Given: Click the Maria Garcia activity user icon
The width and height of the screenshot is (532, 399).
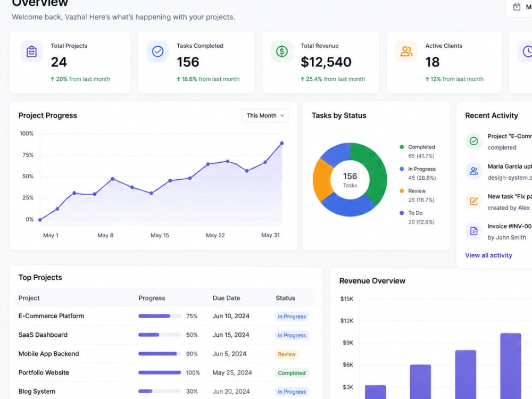Looking at the screenshot, I should point(473,171).
